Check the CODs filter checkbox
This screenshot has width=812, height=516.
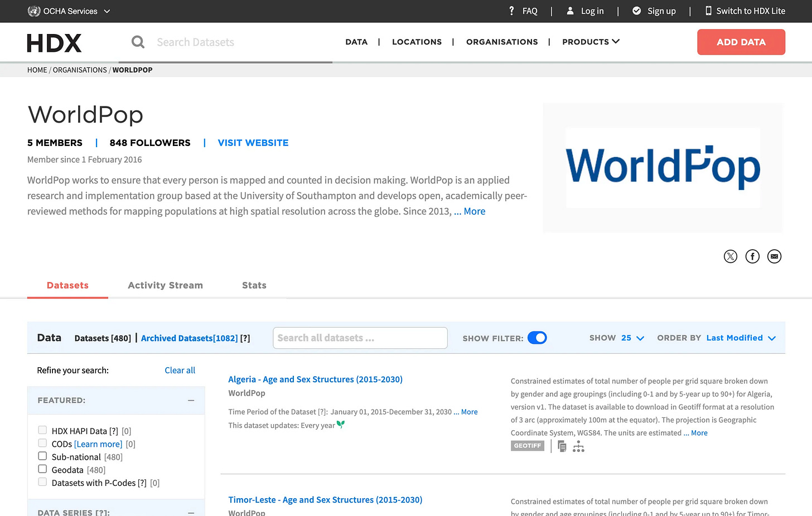[42, 443]
